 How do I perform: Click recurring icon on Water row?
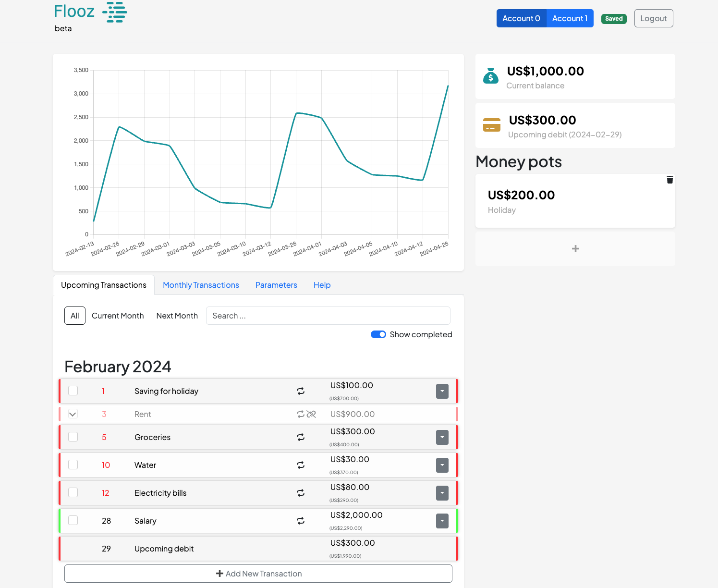(x=301, y=465)
